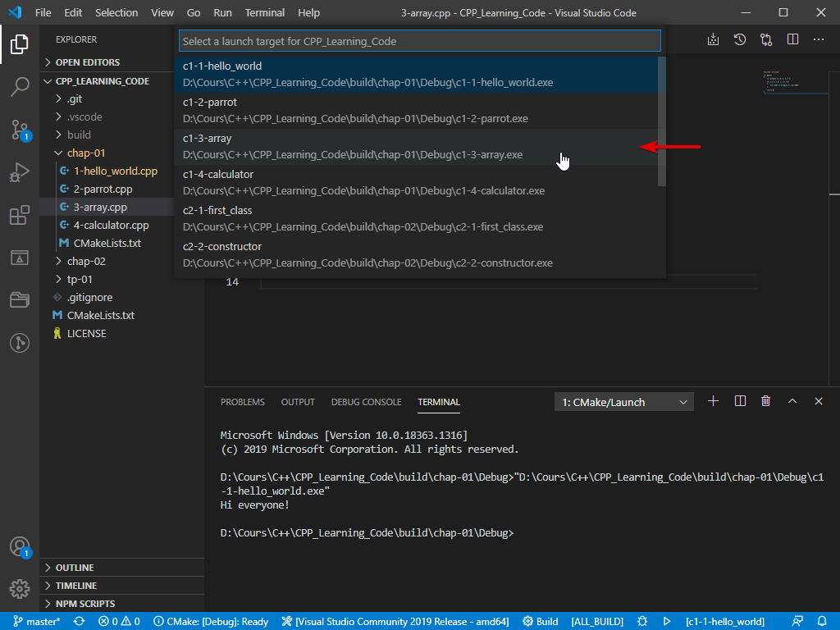Screen dimensions: 840x630
Task: Switch to the DEBUG CONSOLE tab
Action: [366, 402]
